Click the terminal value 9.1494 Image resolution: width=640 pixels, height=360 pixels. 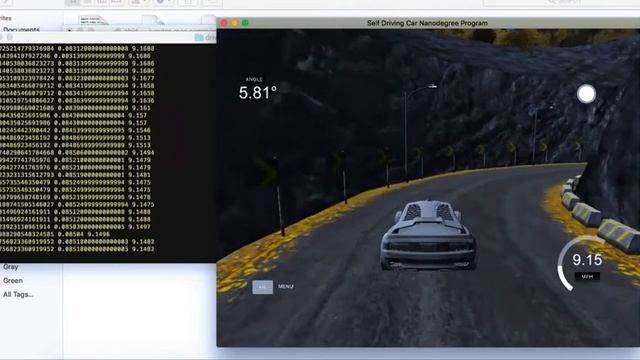coord(143,152)
